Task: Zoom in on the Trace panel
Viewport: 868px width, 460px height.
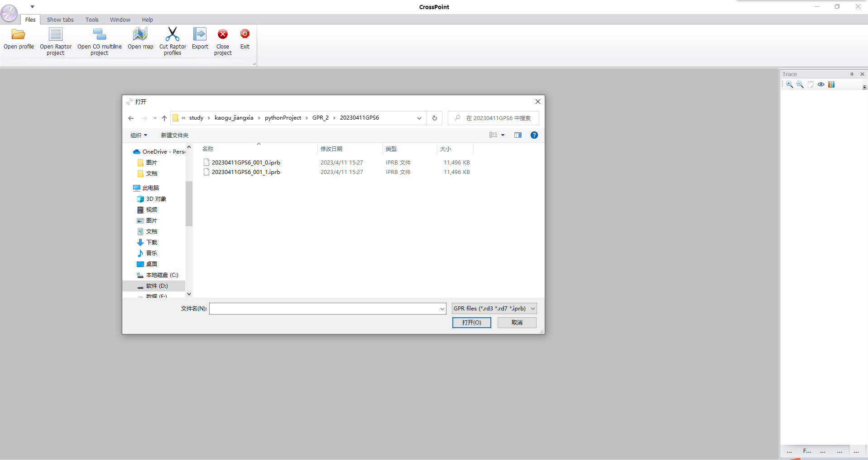Action: [x=789, y=84]
